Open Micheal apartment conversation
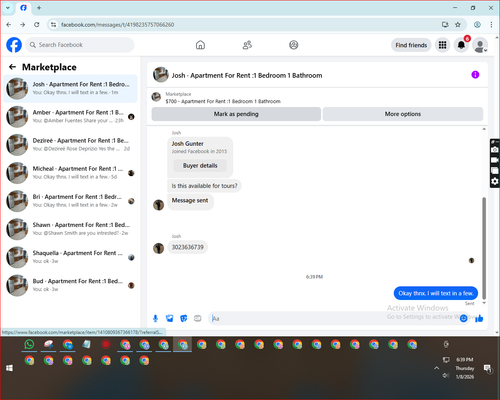Screen dimensions: 500x400 tap(70, 173)
